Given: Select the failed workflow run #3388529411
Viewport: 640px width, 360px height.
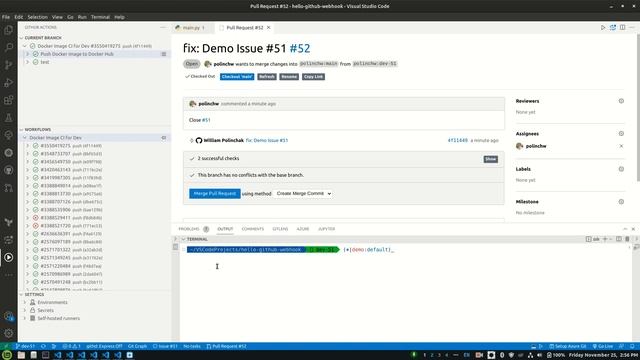Looking at the screenshot, I should [x=56, y=218].
